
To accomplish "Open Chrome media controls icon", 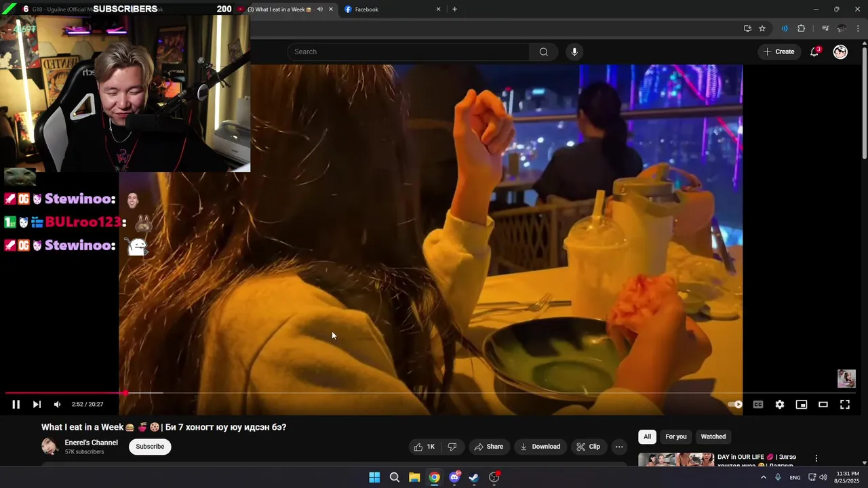I will point(825,28).
